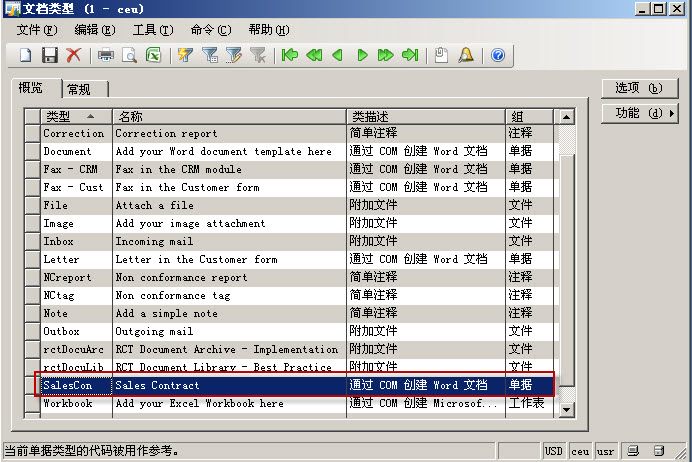Click the grayed Remove filter icon
The width and height of the screenshot is (692, 462).
258,55
